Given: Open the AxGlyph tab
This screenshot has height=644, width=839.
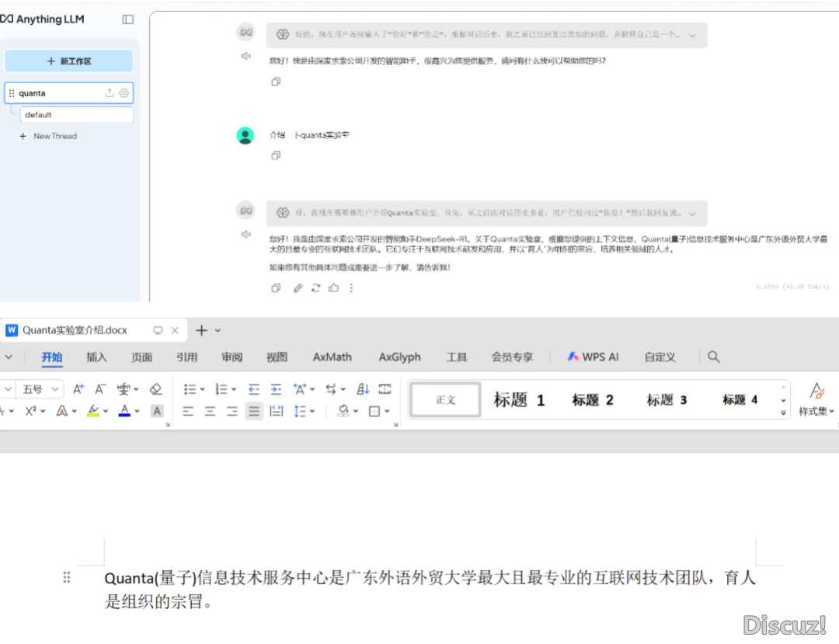Looking at the screenshot, I should click(400, 357).
